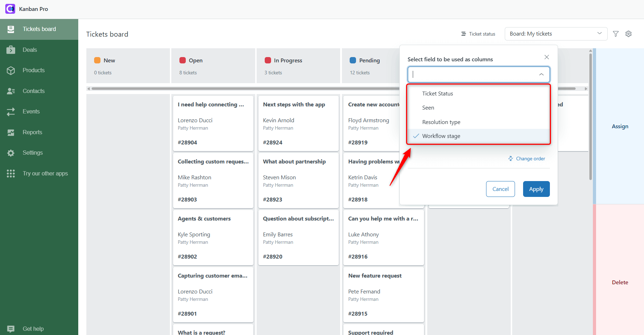Open ticket #28904 card
Viewport: 644px width, 335px height.
(213, 123)
